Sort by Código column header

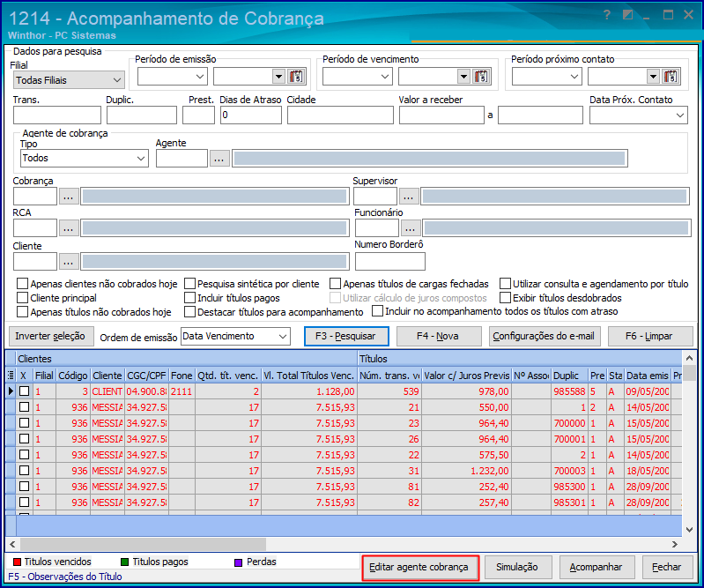pyautogui.click(x=73, y=376)
